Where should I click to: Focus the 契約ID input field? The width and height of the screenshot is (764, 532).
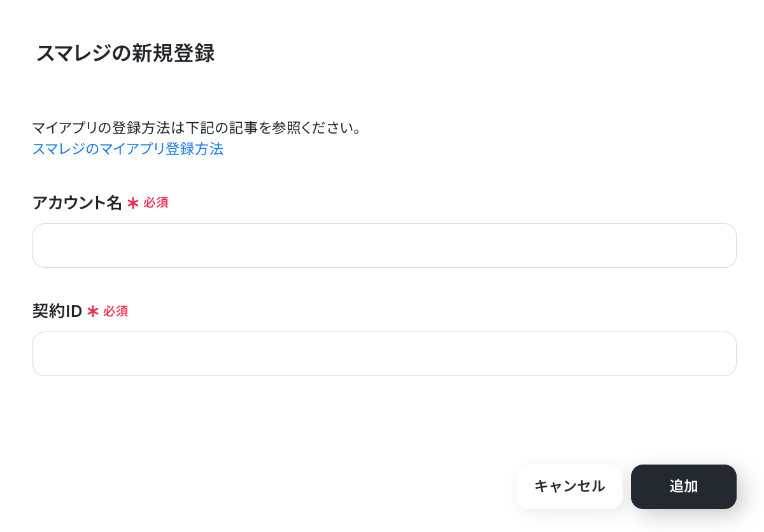[x=385, y=354]
